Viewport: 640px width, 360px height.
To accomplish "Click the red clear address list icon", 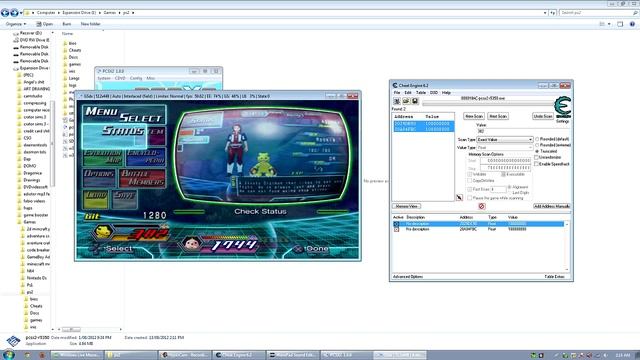I will pos(482,206).
